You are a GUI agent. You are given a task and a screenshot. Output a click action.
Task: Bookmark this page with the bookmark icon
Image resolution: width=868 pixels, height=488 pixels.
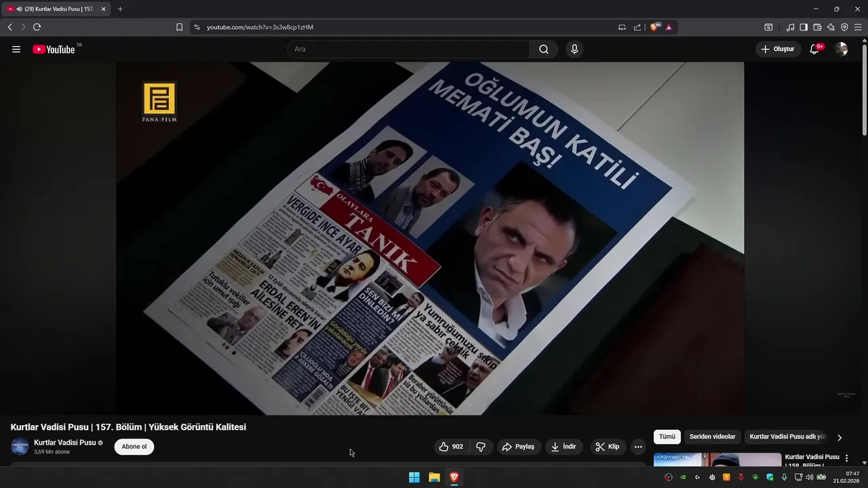(179, 27)
